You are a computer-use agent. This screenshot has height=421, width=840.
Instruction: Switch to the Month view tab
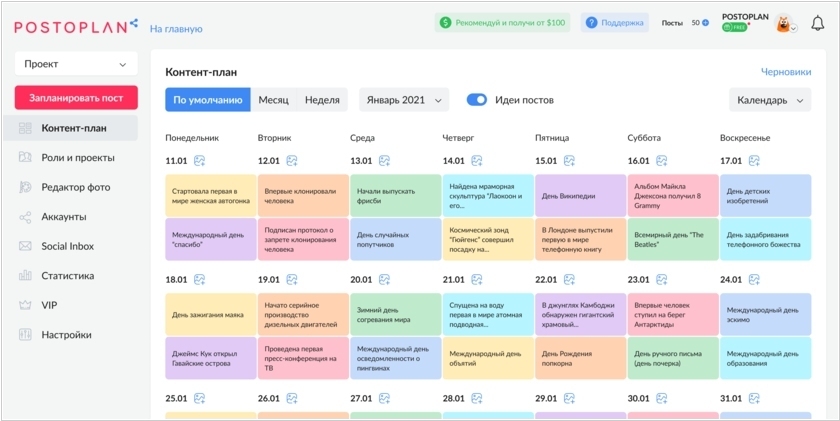tap(273, 100)
